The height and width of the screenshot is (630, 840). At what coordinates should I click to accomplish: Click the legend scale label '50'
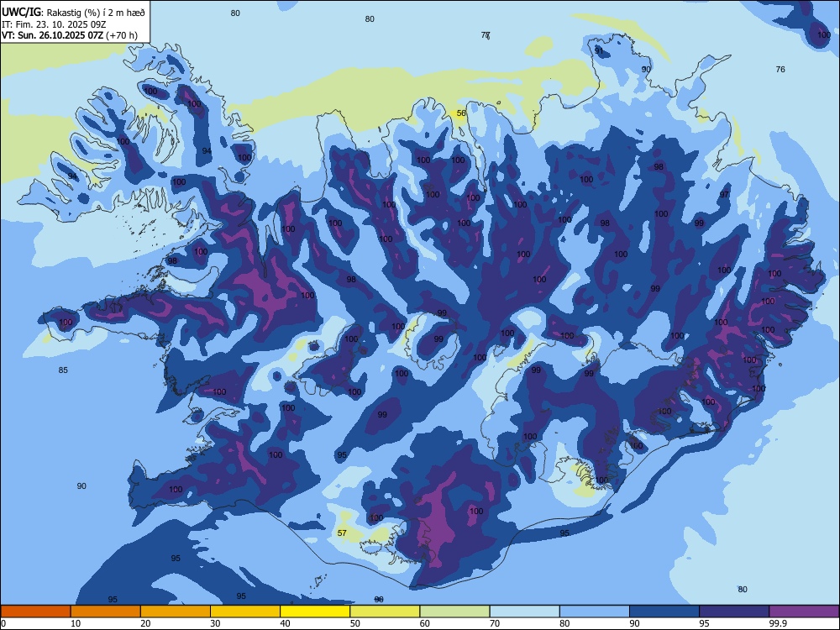[x=354, y=623]
